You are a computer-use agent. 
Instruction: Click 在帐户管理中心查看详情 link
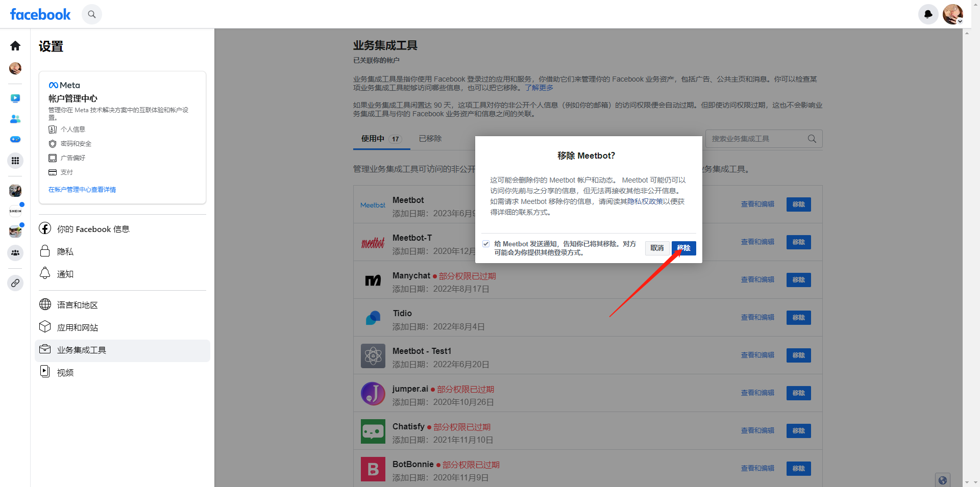click(82, 190)
